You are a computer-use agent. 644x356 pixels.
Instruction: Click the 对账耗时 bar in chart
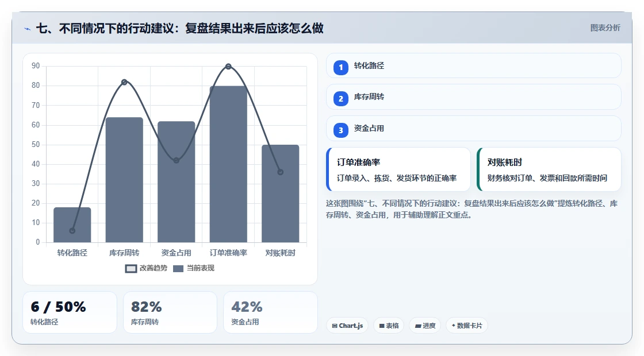[x=281, y=194]
